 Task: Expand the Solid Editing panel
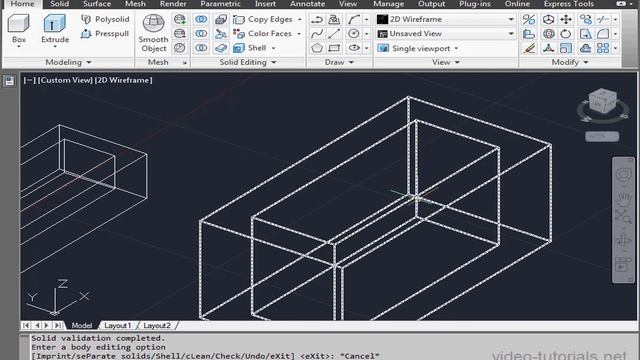click(248, 62)
